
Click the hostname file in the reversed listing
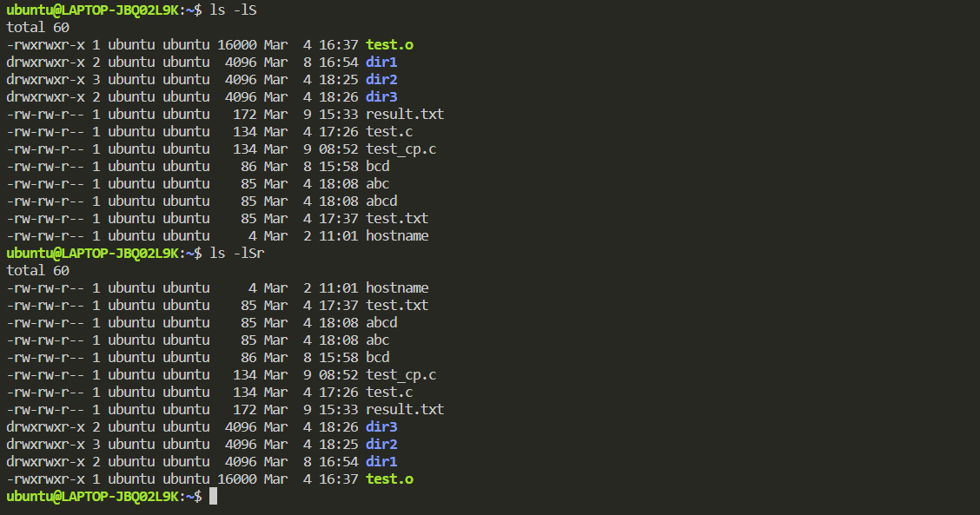[398, 288]
